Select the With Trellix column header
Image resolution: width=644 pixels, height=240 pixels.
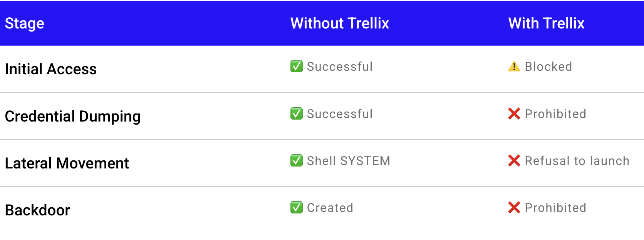[x=546, y=23]
